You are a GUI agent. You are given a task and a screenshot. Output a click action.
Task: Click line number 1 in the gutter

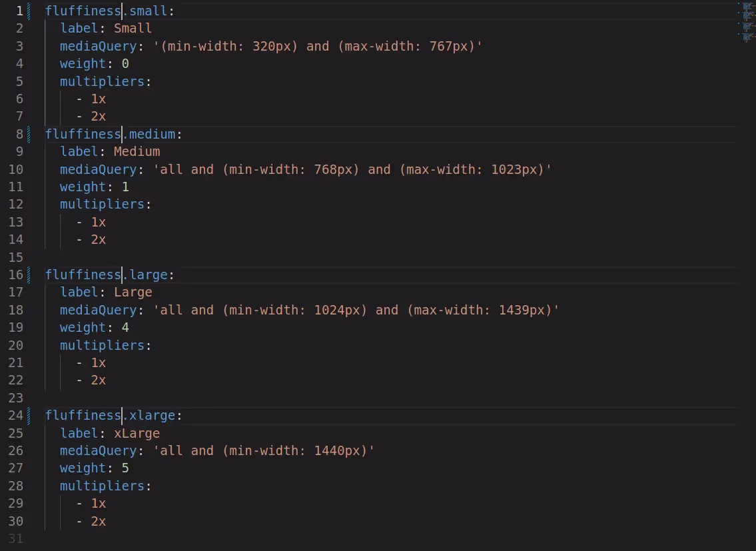tap(19, 11)
